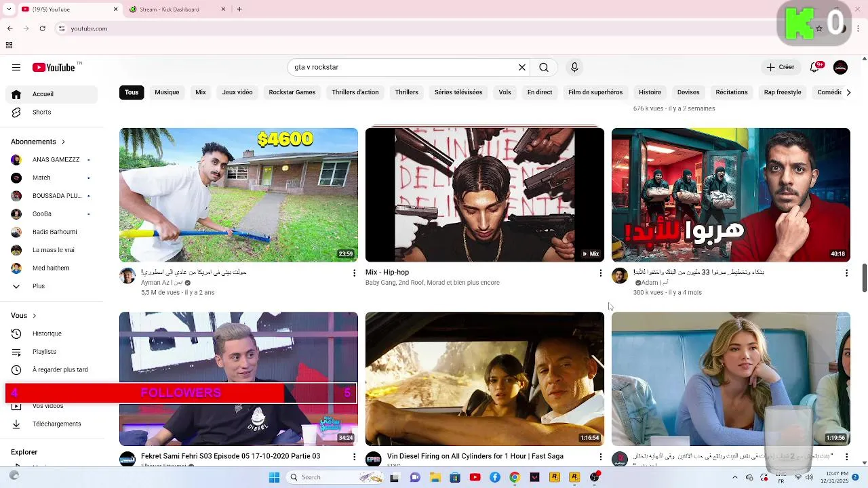
Task: Click the Créer button
Action: [x=781, y=67]
